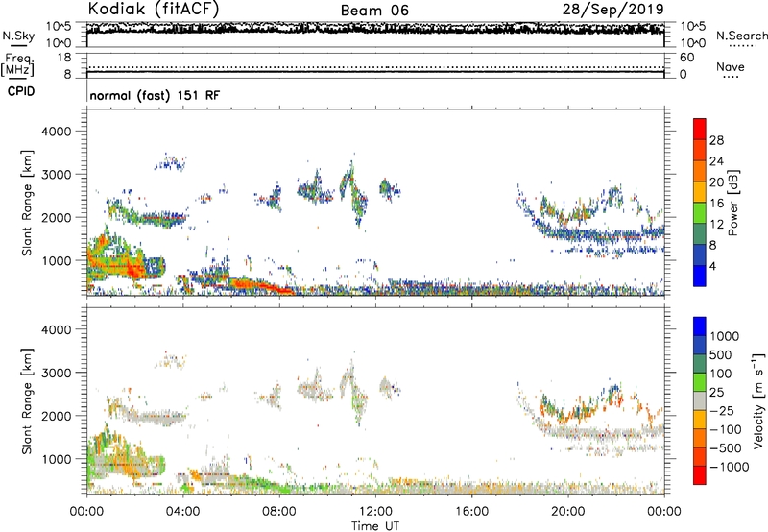Viewport: 768px width, 532px height.
Task: Click the "CPID" label
Action: pos(21,91)
